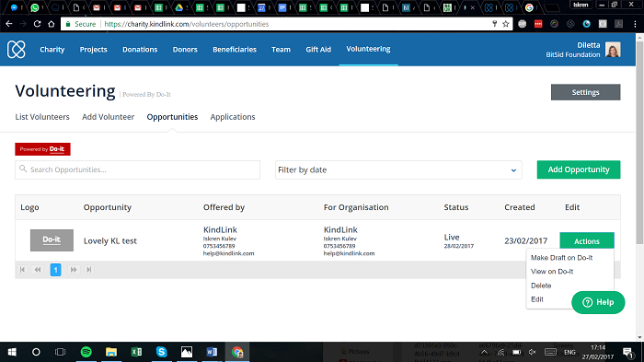644x362 pixels.
Task: Choose Make Draft on Do-It
Action: [x=561, y=258]
